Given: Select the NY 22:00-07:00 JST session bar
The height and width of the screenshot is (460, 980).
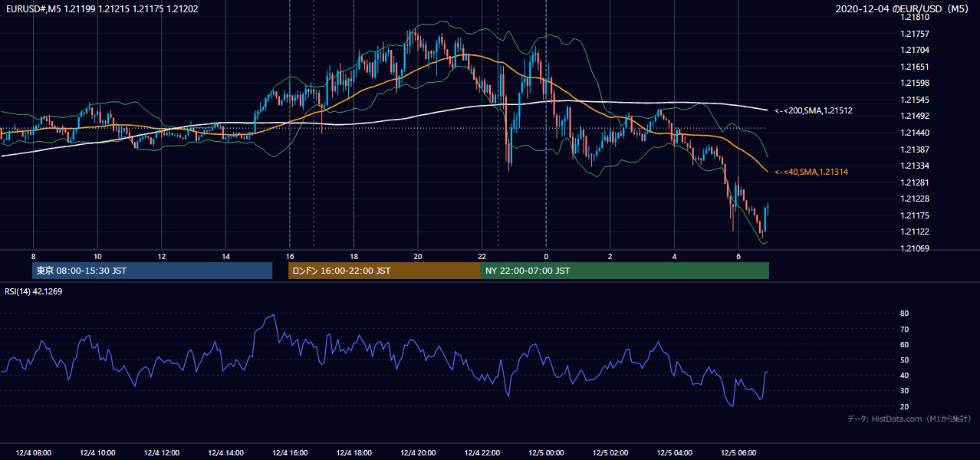Looking at the screenshot, I should coord(625,271).
